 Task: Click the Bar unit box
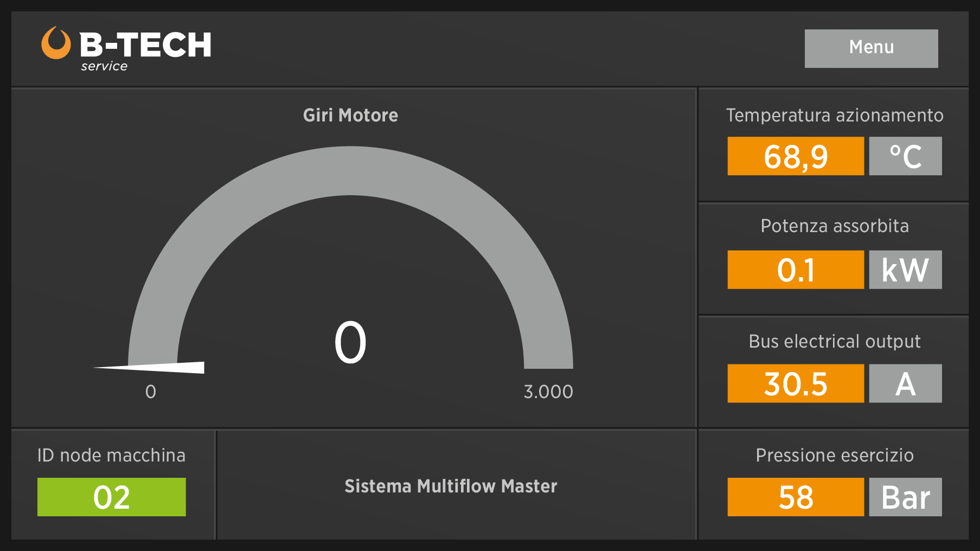[x=905, y=497]
